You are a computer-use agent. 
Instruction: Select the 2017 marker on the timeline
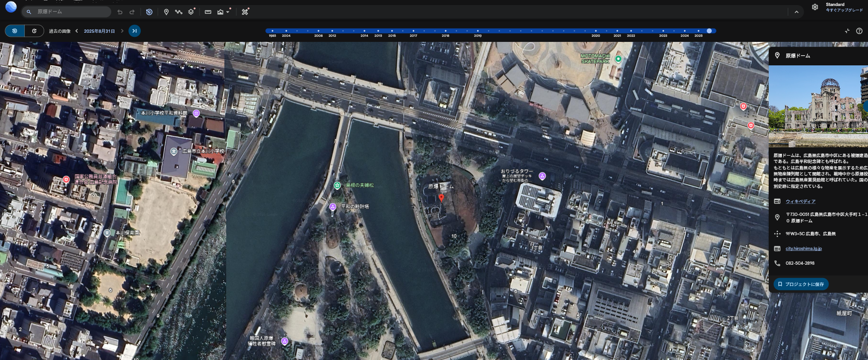click(x=413, y=31)
